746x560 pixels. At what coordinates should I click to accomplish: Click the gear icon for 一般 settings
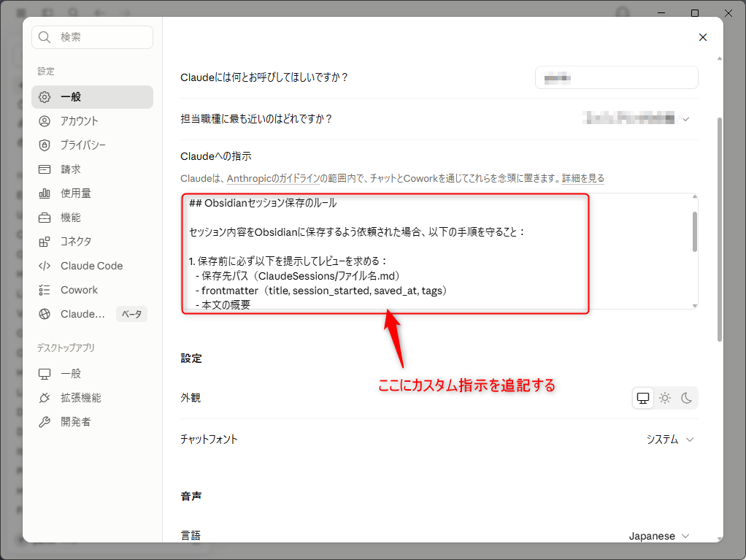pos(45,97)
